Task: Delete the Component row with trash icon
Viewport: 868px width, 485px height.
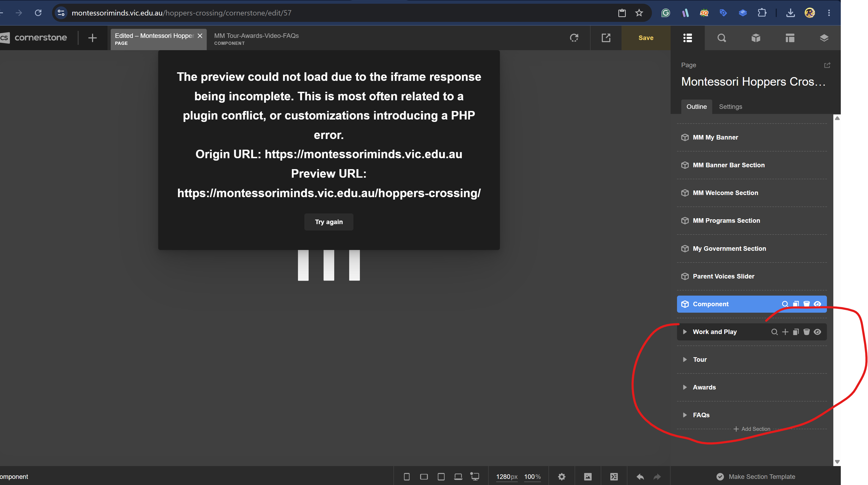Action: (806, 304)
